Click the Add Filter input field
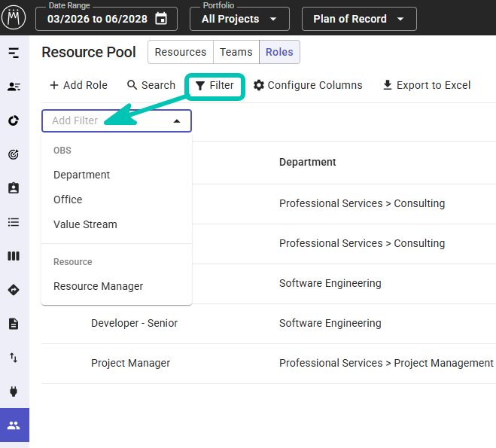Screen dimensions: 496x448 click(117, 121)
